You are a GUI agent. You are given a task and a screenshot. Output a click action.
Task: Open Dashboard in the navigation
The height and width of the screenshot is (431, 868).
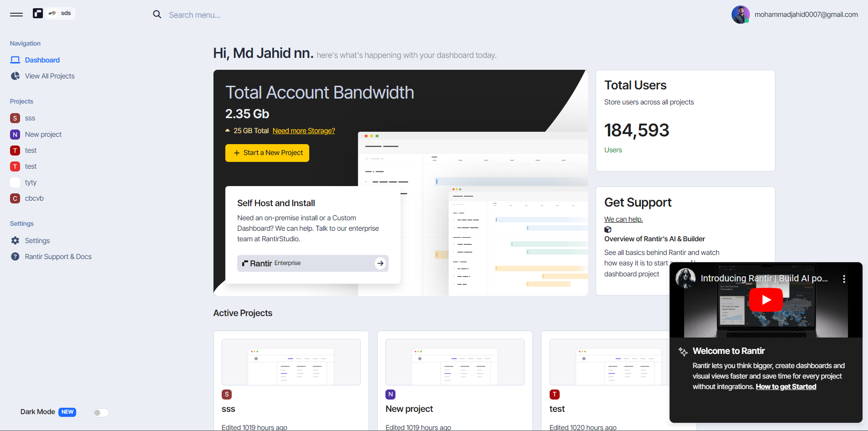[x=42, y=60]
